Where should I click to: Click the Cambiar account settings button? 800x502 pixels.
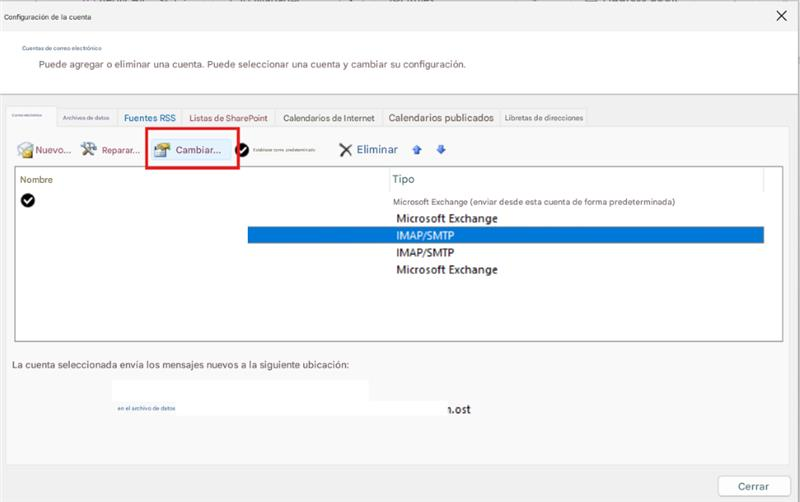(x=191, y=149)
